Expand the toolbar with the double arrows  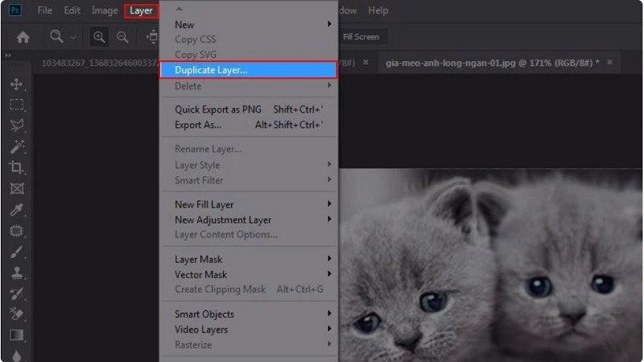point(8,56)
